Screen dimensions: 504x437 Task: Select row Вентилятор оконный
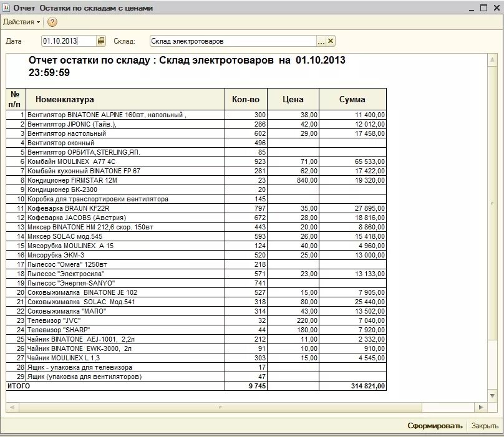click(196, 143)
